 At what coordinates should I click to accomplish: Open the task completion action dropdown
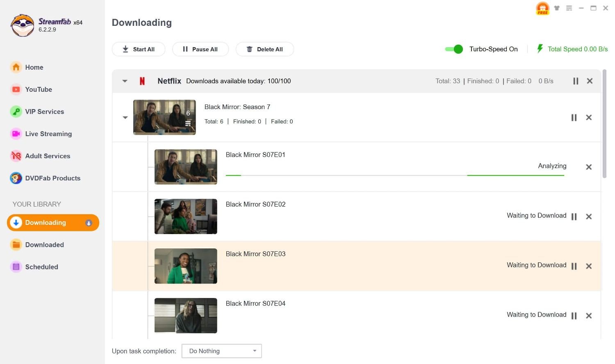221,351
